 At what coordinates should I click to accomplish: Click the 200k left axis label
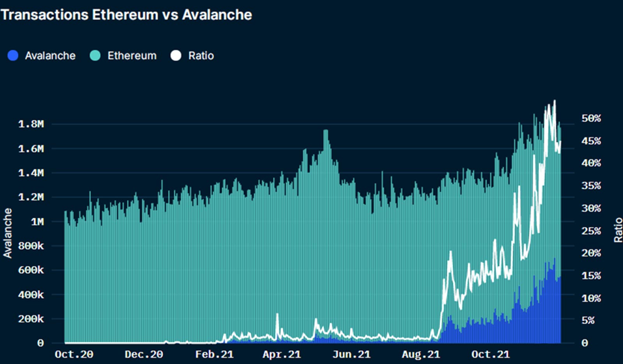[x=31, y=319]
